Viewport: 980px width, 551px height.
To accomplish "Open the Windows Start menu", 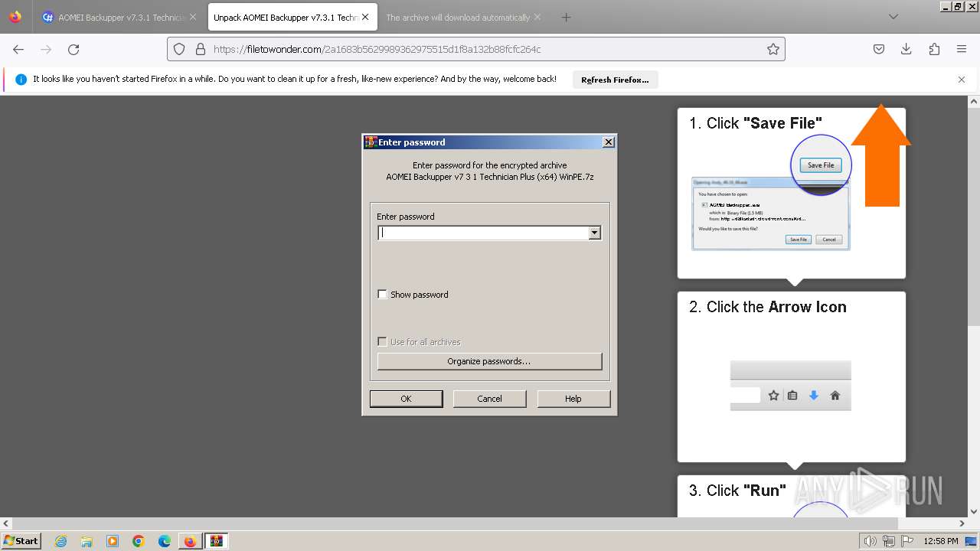I will [x=21, y=541].
